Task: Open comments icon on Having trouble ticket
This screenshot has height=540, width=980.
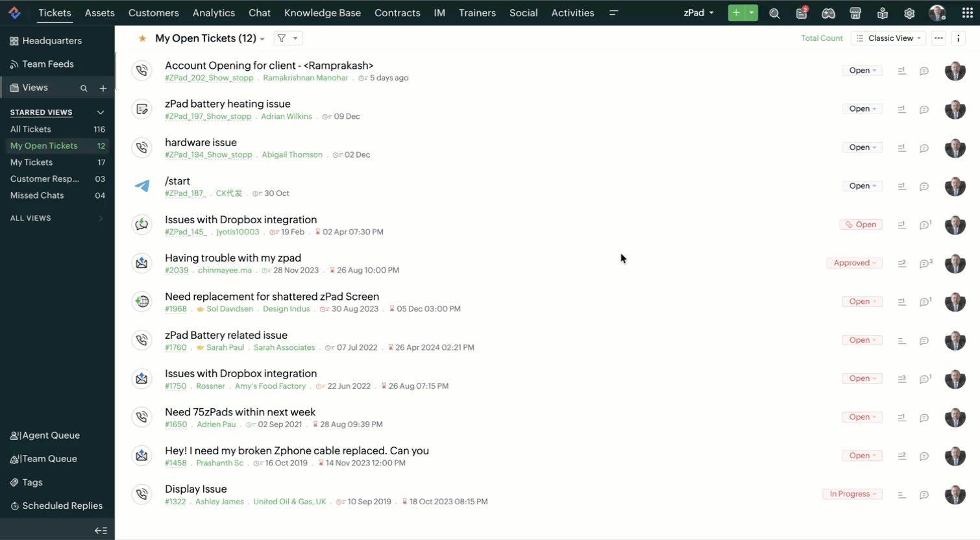Action: tap(925, 264)
